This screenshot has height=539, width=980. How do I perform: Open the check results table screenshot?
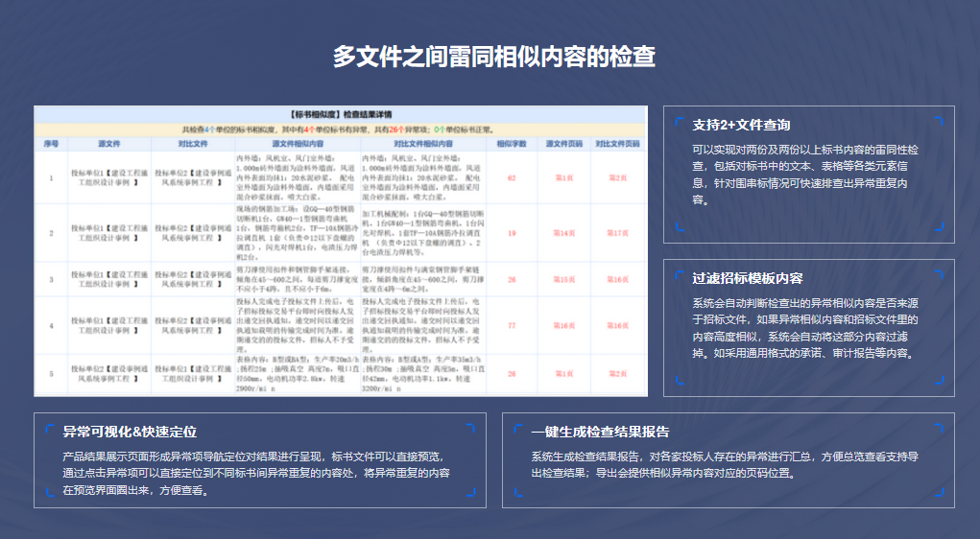[341, 251]
